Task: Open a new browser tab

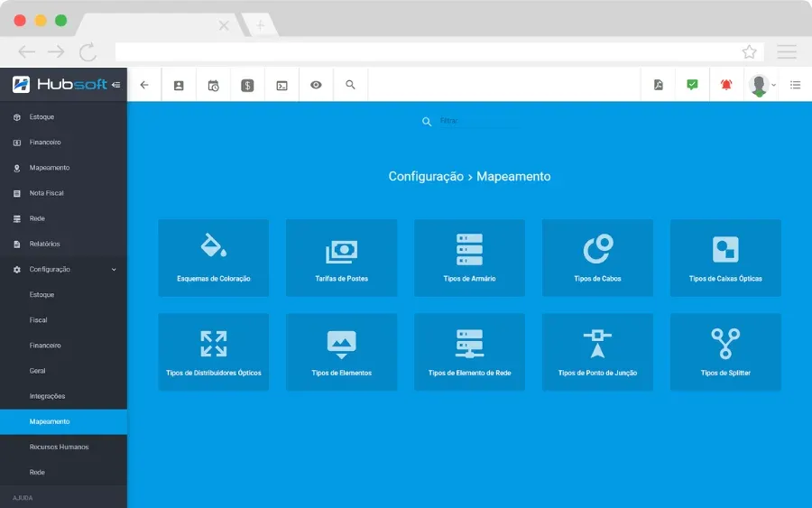Action: click(x=260, y=25)
